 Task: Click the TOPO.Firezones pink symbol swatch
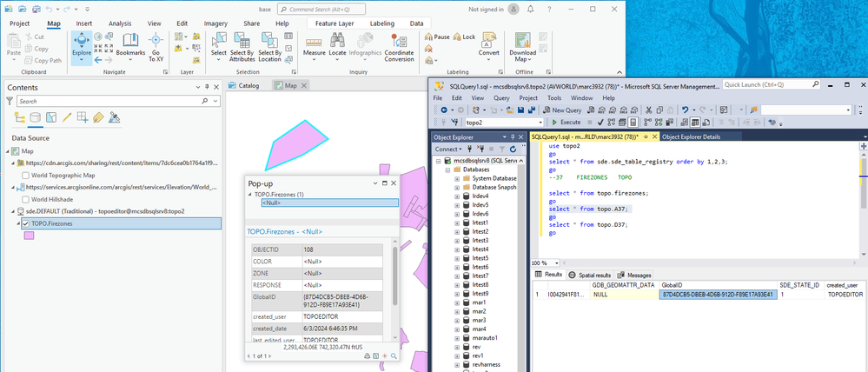(x=28, y=236)
